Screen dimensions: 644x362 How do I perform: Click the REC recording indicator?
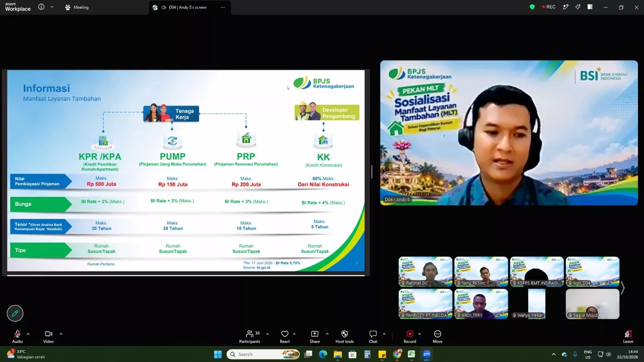549,7
